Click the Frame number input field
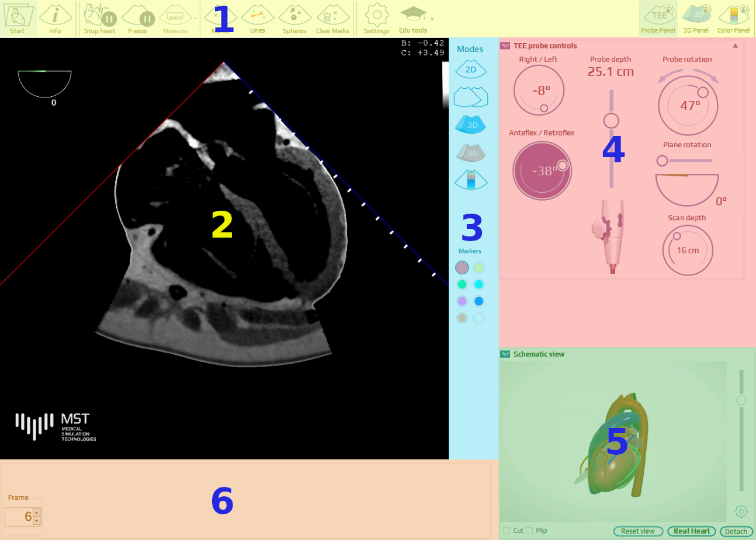Viewport: 756px width, 540px height. tap(19, 517)
